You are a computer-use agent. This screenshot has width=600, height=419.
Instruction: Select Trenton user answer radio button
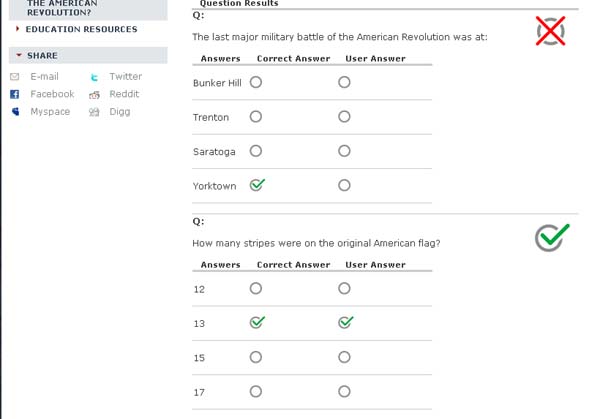point(344,117)
